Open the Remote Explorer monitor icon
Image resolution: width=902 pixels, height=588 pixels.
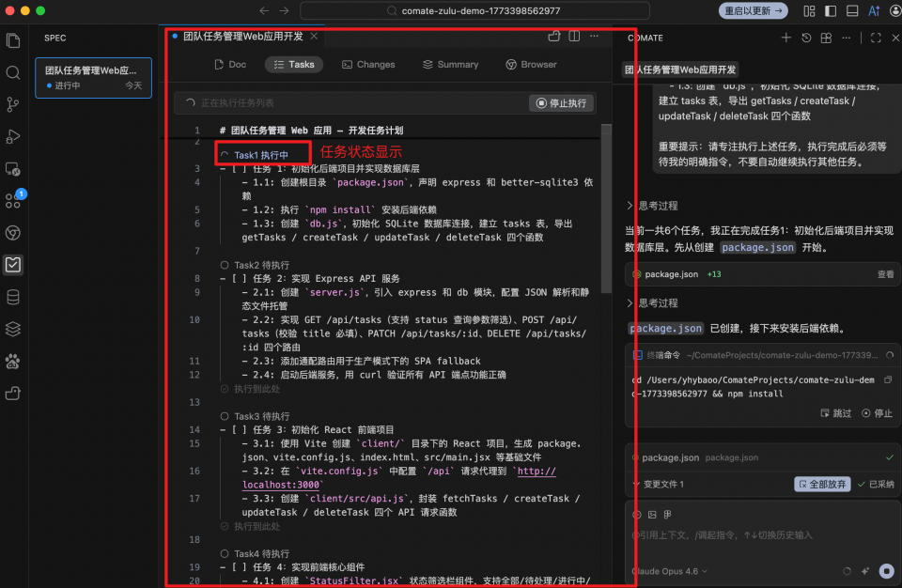12,168
